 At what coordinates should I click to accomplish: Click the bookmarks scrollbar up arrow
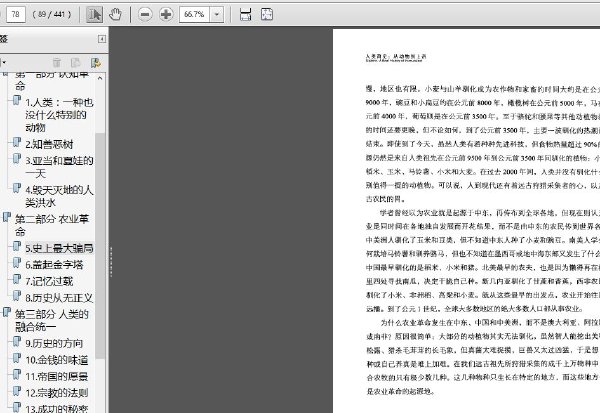click(x=100, y=78)
